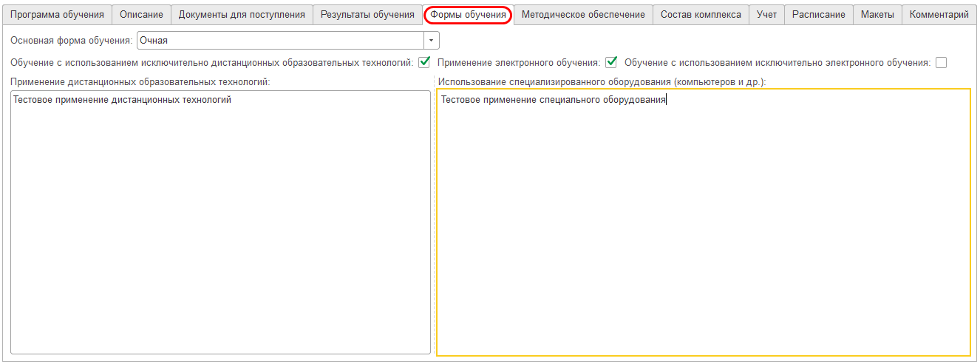Expand the Основная форма обучения dropdown arrow
Image resolution: width=980 pixels, height=364 pixels.
point(431,41)
